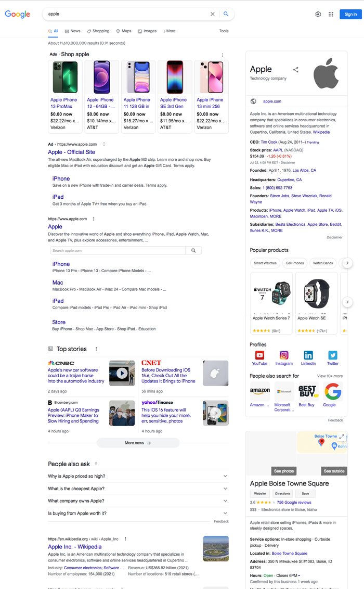
Task: Click the store Website button
Action: 259,494
